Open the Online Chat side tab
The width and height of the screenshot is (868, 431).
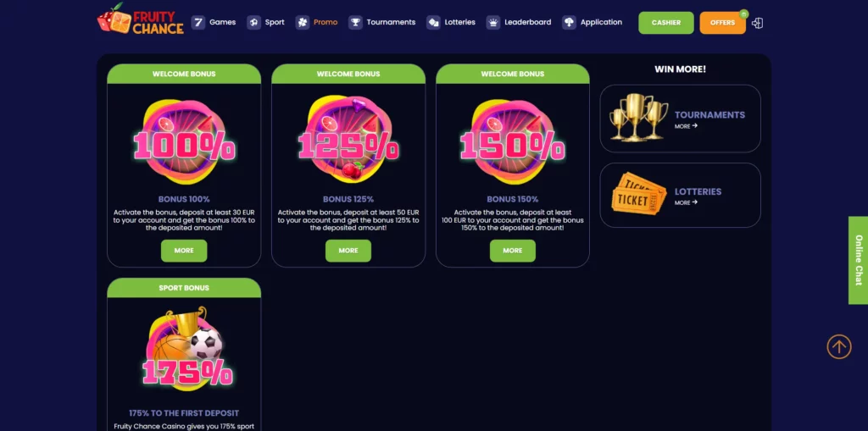pos(858,260)
